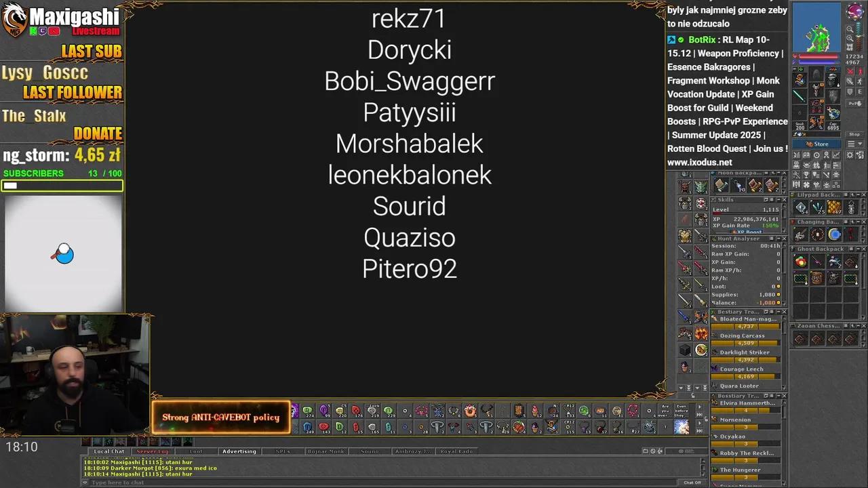Close the Skills panel

click(x=785, y=200)
